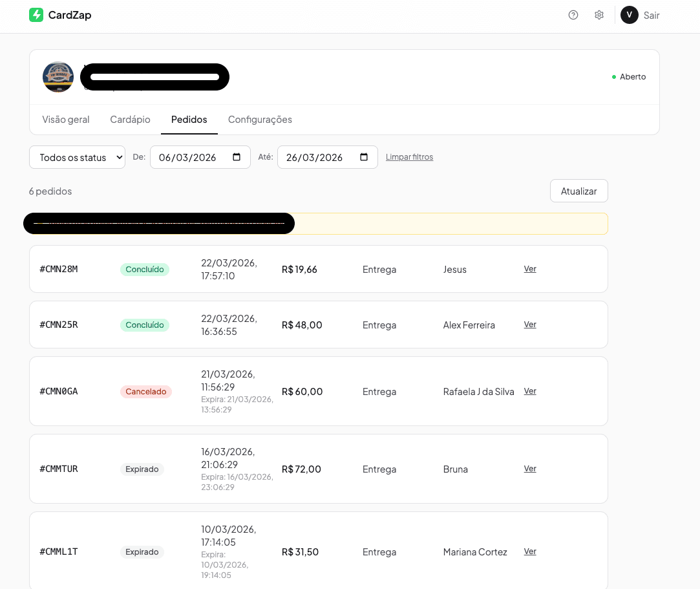Image resolution: width=700 pixels, height=589 pixels.
Task: Click the circular V user avatar
Action: (x=629, y=14)
